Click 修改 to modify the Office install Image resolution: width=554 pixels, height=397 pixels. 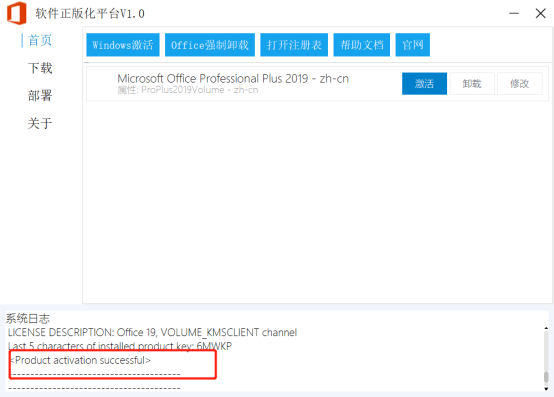(x=520, y=84)
